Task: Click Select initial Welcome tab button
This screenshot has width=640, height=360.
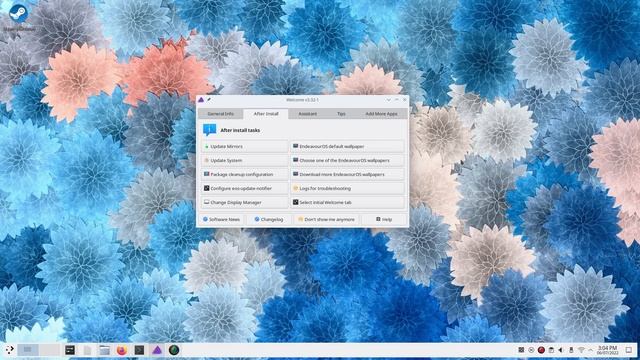Action: coord(347,202)
